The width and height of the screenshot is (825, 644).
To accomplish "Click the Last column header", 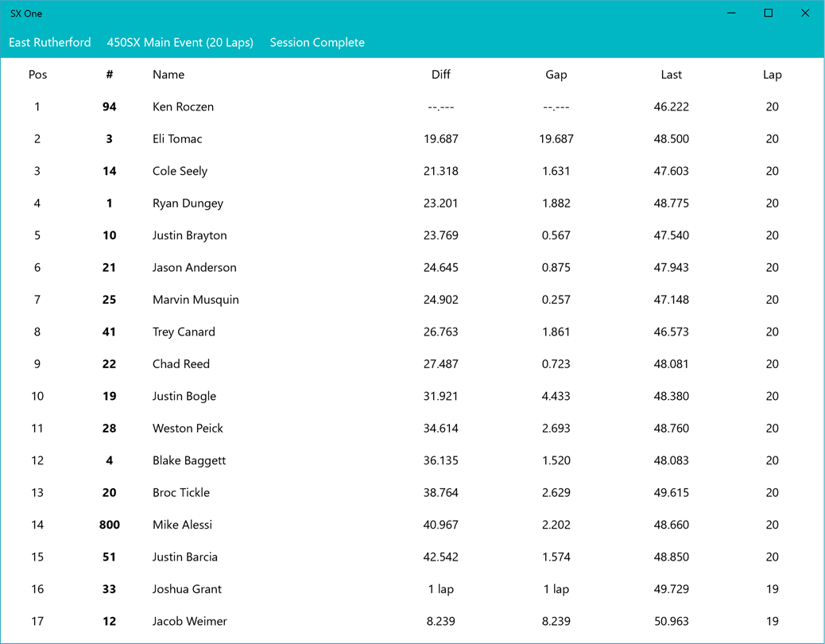I will 672,75.
